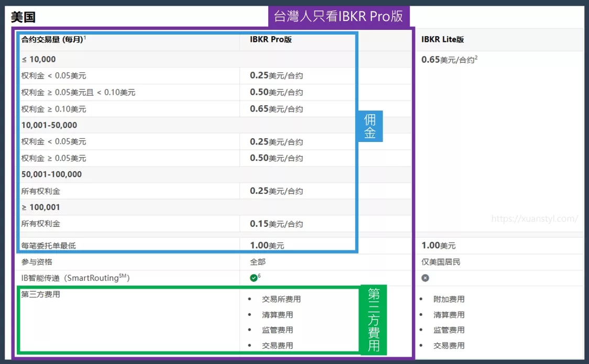This screenshot has height=364, width=589.
Task: Click 0.25美元/合约 in the ≤ 10,000 tier
Action: 277,75
